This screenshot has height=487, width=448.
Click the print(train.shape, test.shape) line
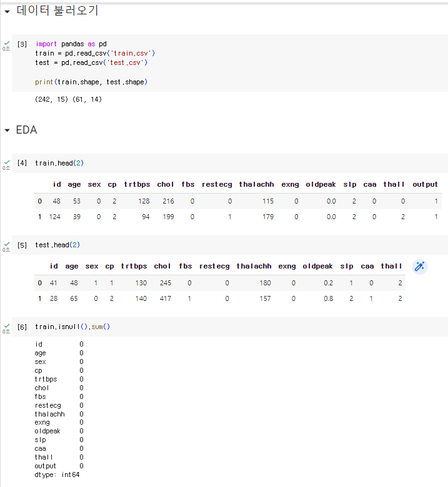91,82
